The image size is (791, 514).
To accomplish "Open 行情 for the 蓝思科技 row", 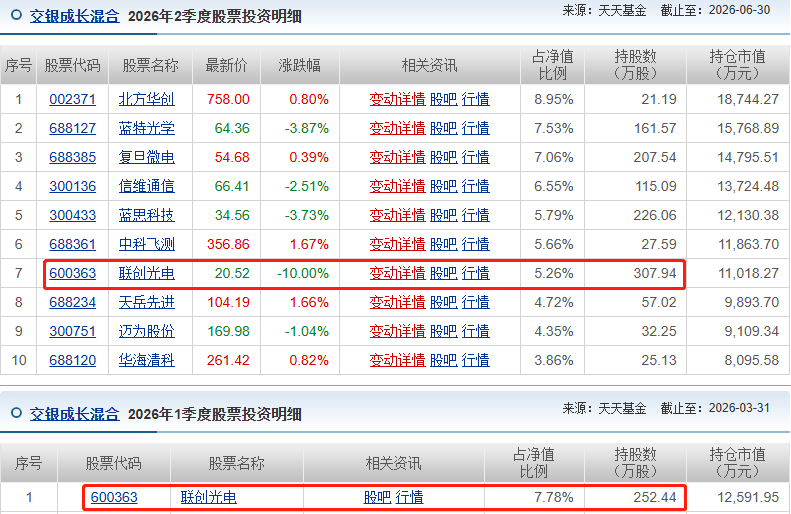I will pos(476,215).
